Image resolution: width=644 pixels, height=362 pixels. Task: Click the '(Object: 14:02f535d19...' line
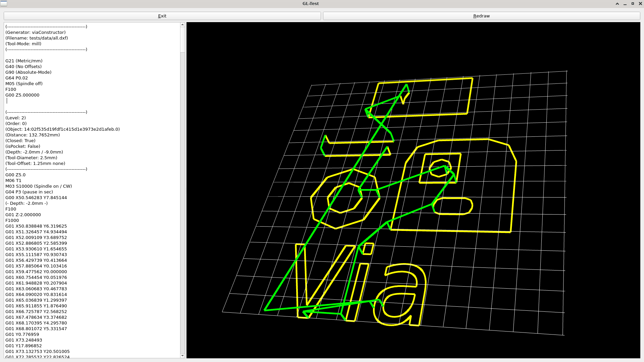pos(62,129)
